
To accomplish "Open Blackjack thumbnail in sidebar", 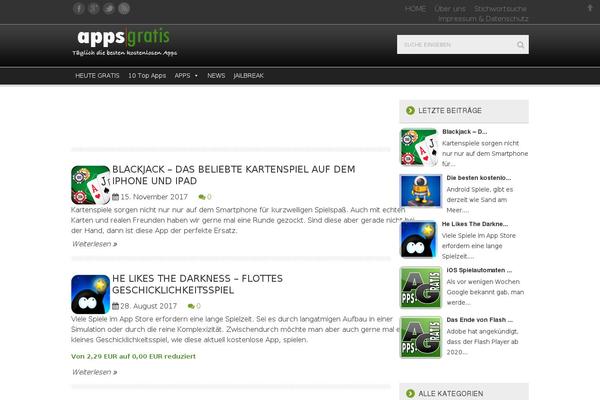I will (x=419, y=147).
